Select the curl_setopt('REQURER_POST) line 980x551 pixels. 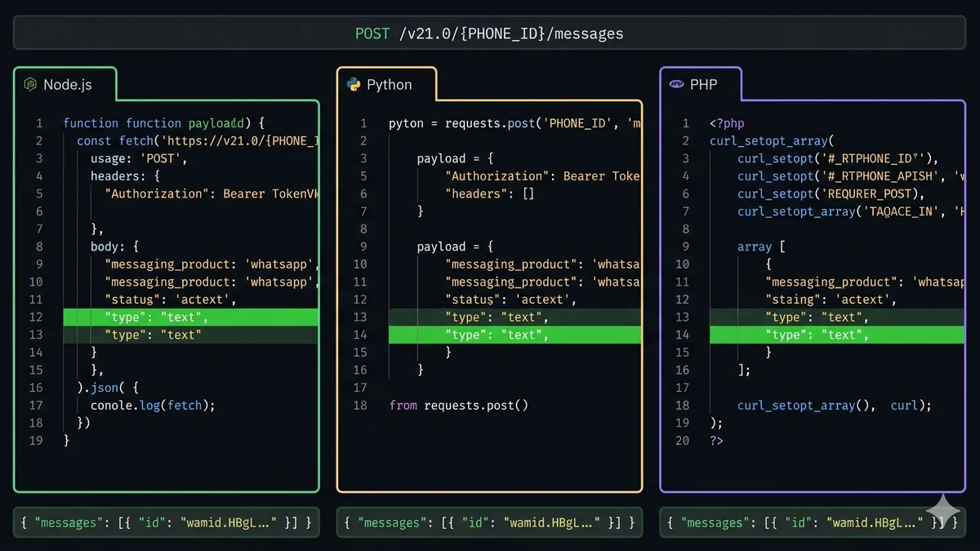pos(831,193)
